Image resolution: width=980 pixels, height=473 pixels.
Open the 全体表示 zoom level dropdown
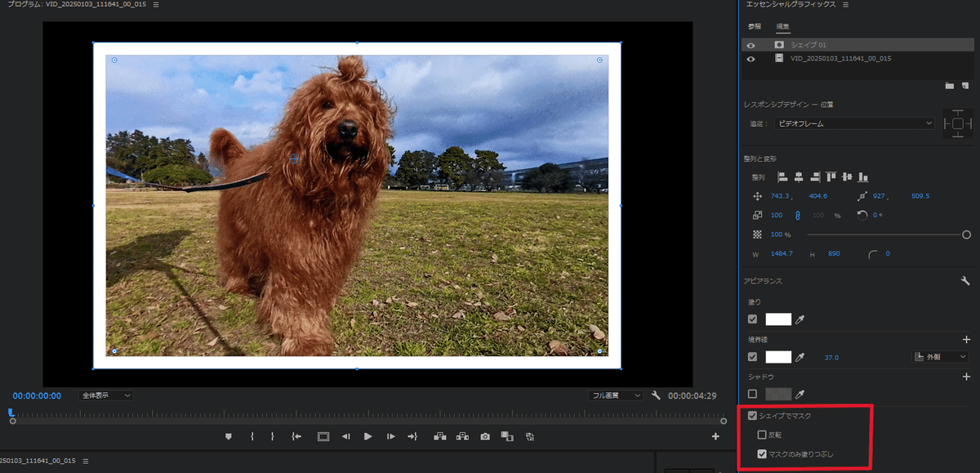click(106, 395)
